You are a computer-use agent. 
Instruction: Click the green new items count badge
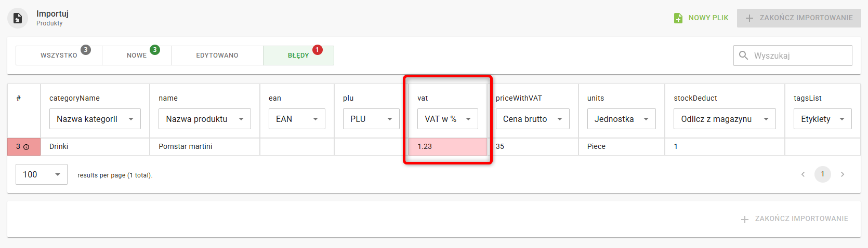[x=154, y=50]
